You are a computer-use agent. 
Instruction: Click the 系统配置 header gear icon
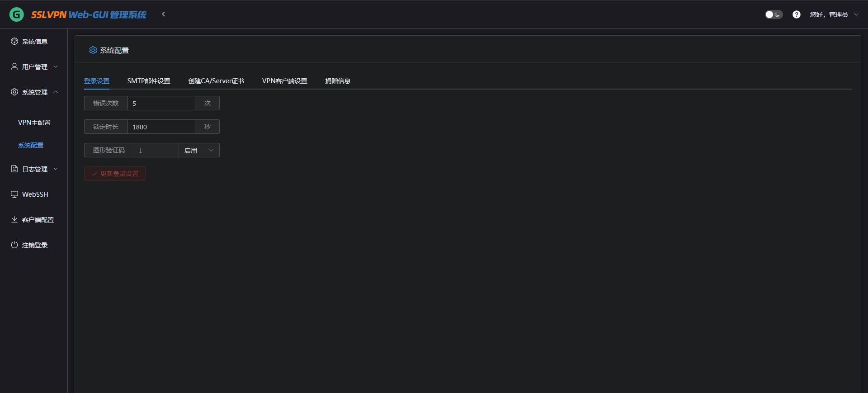coord(93,50)
